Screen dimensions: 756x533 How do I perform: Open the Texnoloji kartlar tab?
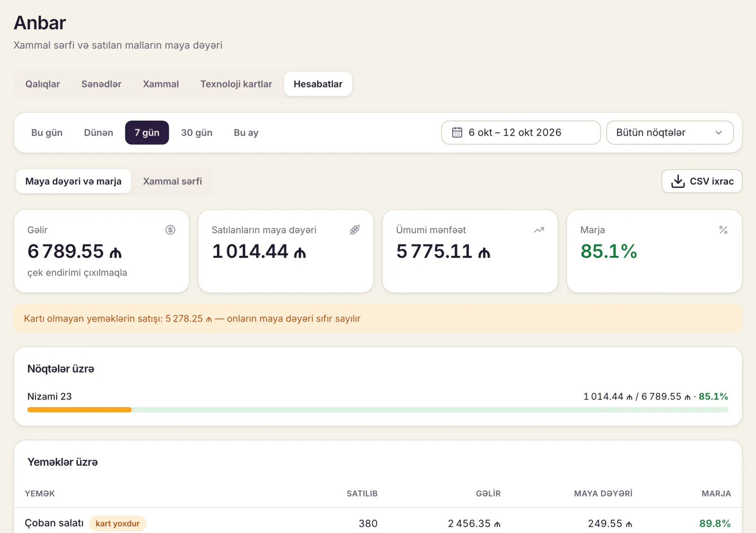pos(236,84)
